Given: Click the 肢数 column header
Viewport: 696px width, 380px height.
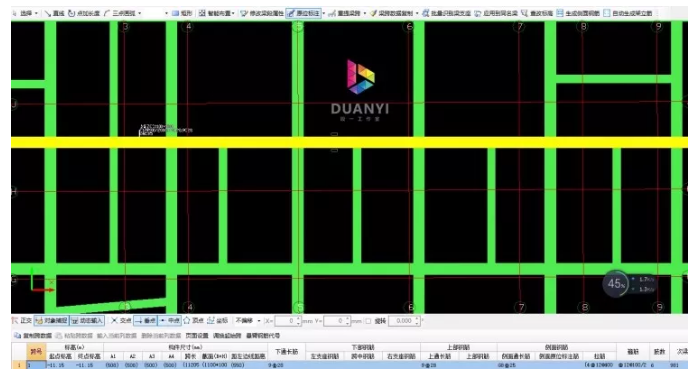Looking at the screenshot, I should pyautogui.click(x=659, y=352).
